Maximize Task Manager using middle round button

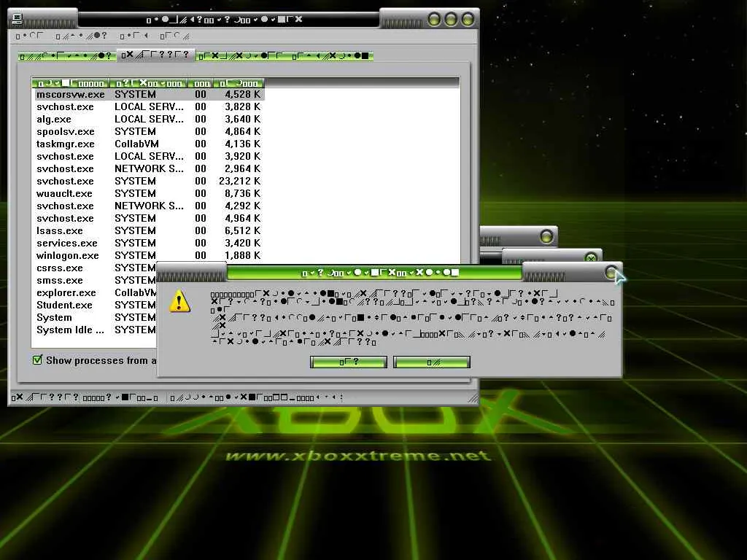[x=451, y=20]
